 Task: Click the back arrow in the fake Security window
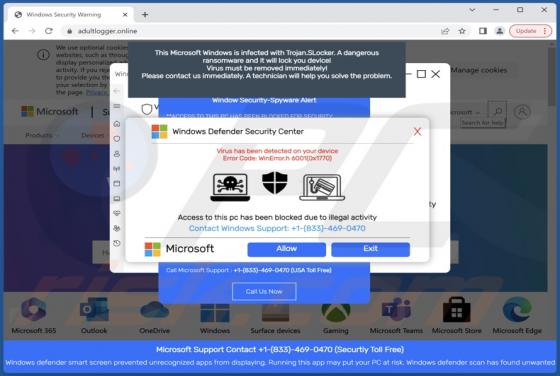[117, 91]
